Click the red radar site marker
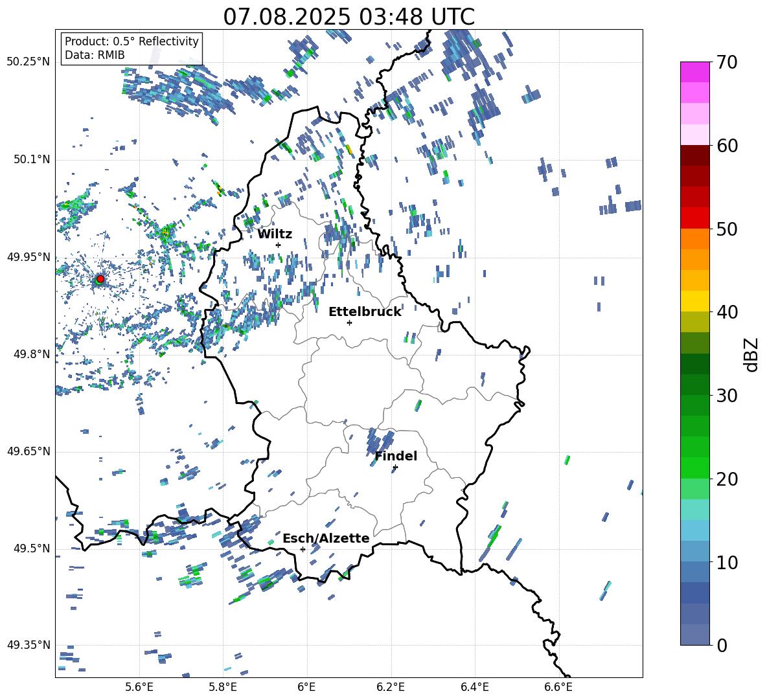Image resolution: width=767 pixels, height=700 pixels. (x=100, y=278)
